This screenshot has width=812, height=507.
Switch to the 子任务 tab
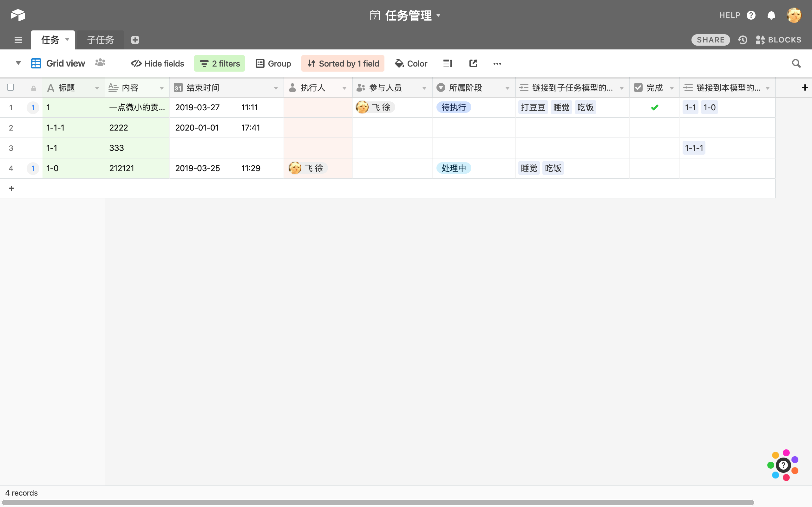pos(100,40)
